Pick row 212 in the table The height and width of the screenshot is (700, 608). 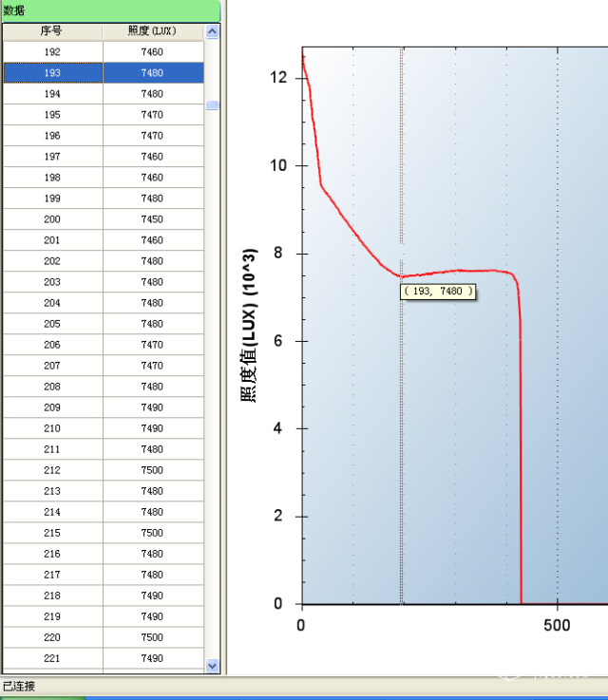[x=52, y=470]
